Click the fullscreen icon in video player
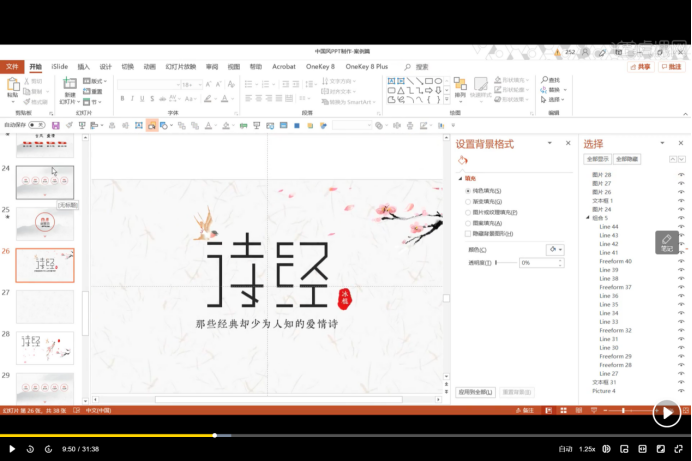This screenshot has height=461, width=692. [x=678, y=449]
